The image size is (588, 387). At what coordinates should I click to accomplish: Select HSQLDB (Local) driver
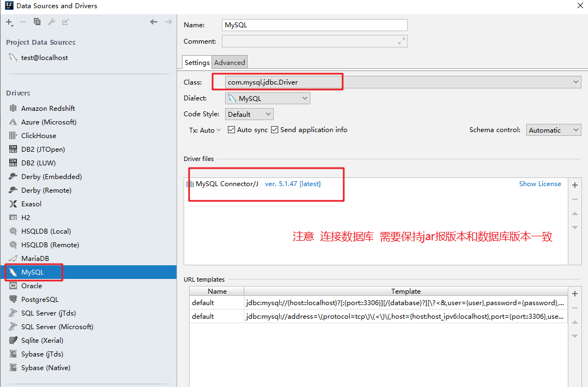[46, 231]
